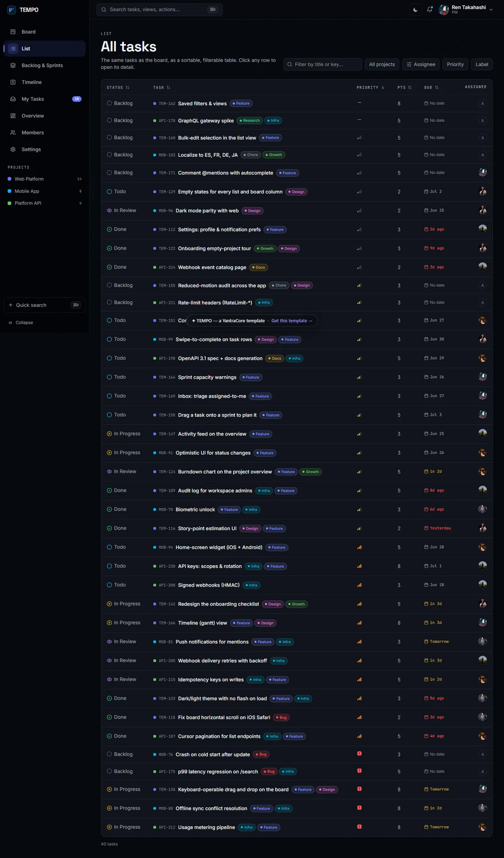Image resolution: width=504 pixels, height=858 pixels.
Task: Click Get this template link
Action: click(291, 321)
